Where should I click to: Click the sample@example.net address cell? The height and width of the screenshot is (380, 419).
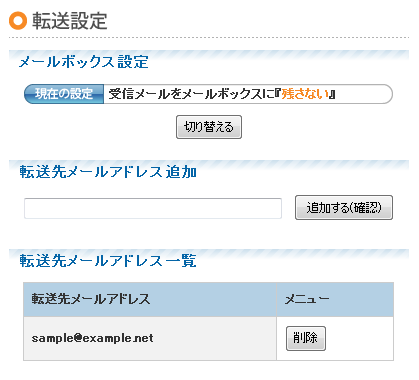click(x=150, y=338)
